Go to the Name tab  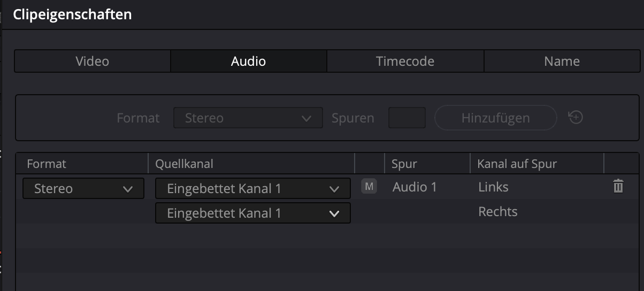pyautogui.click(x=562, y=61)
